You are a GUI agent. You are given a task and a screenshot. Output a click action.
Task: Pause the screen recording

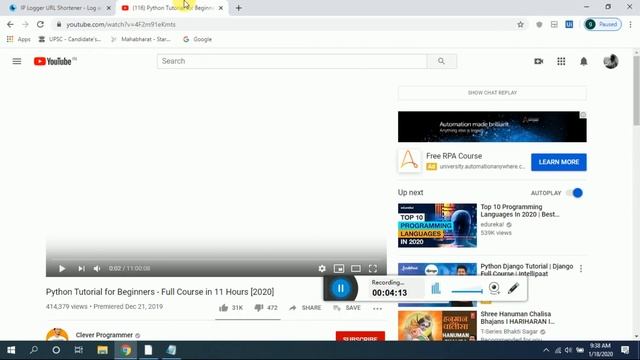click(340, 288)
